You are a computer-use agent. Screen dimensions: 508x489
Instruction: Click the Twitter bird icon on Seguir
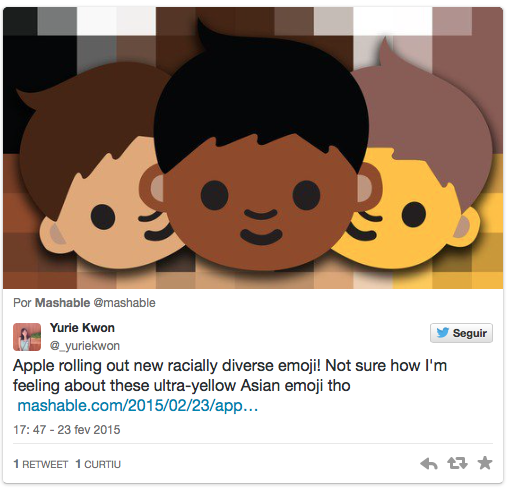click(442, 333)
